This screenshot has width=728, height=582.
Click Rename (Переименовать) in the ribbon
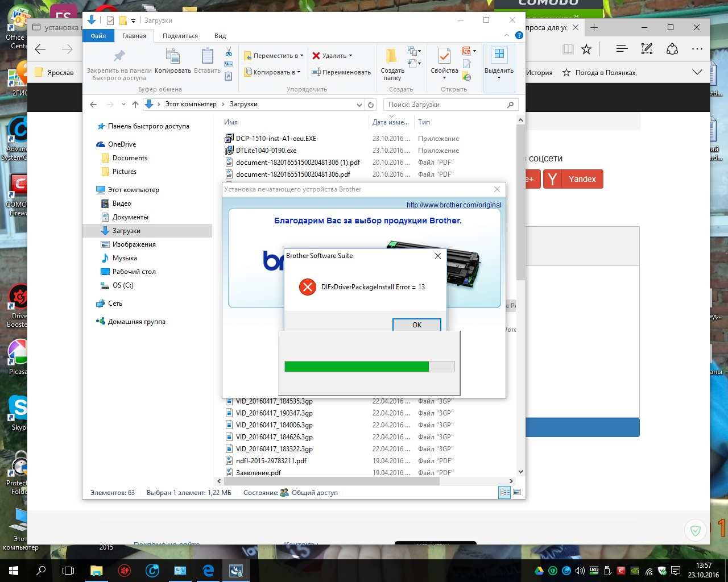pos(341,72)
